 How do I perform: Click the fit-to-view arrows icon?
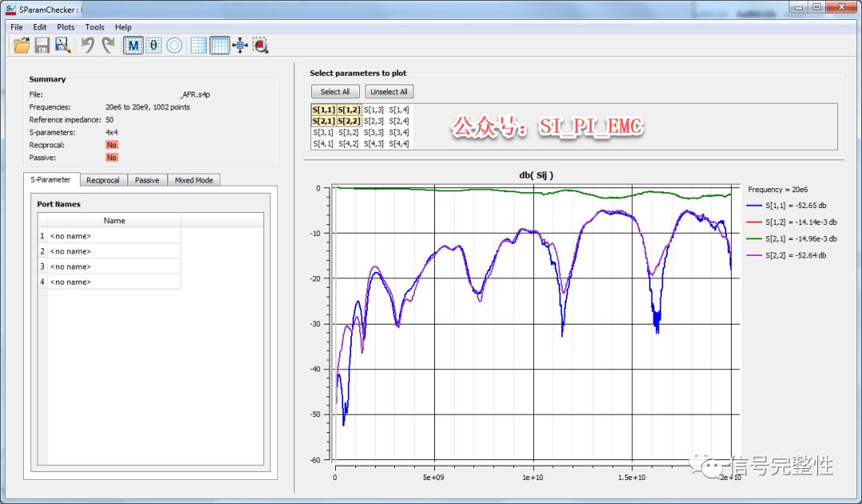coord(240,45)
